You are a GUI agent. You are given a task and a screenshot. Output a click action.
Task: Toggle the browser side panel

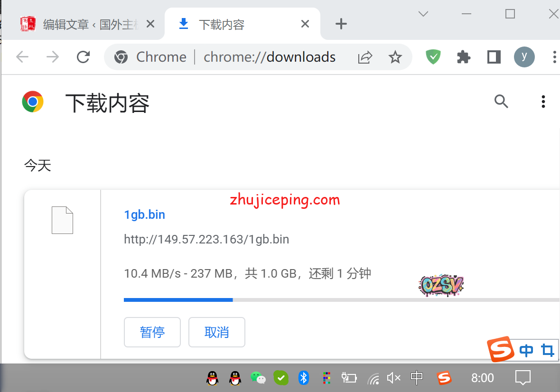tap(494, 57)
